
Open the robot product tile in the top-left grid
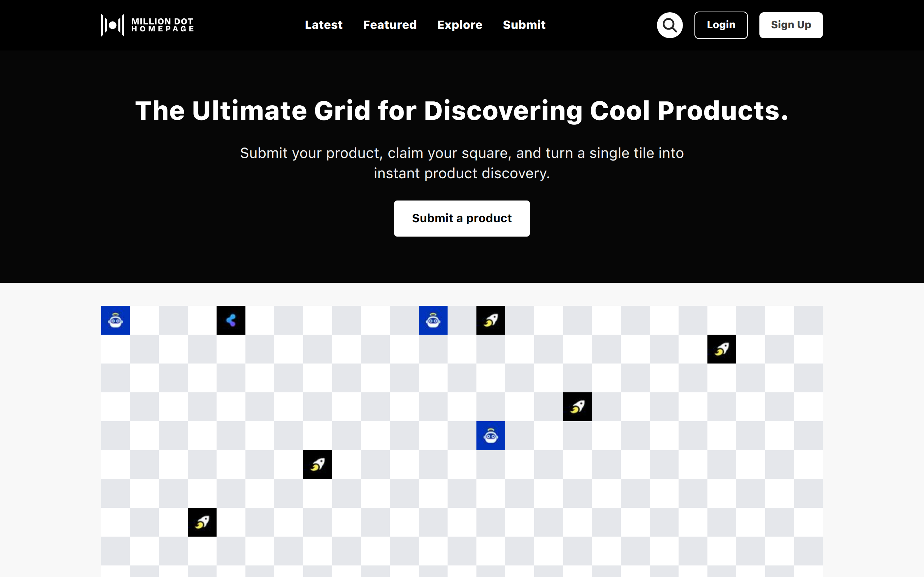[115, 321]
